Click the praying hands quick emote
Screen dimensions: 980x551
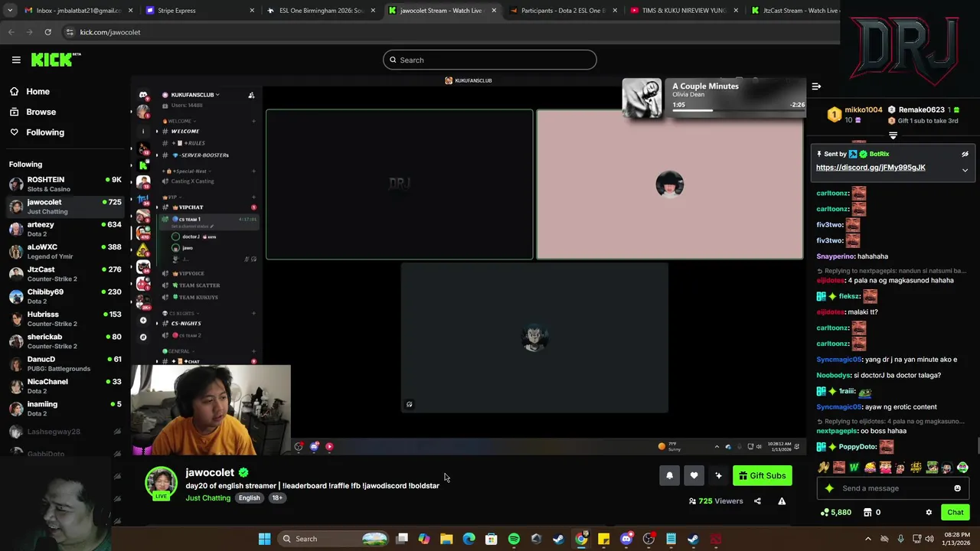point(823,467)
